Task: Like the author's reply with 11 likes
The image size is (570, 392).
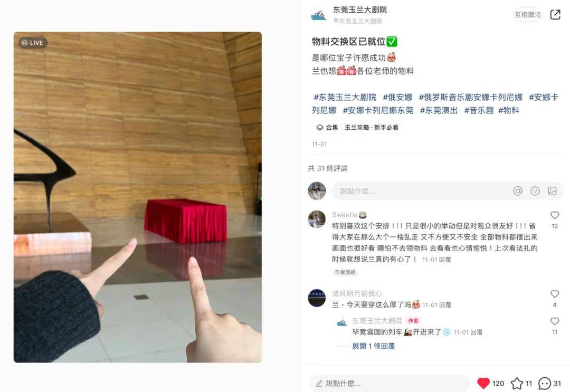Action: pos(555,321)
